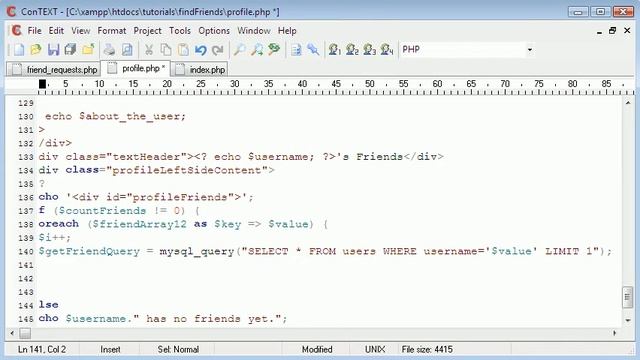Click vertical scrollbar down arrow
Viewport: 640px width, 360px height.
[628, 320]
